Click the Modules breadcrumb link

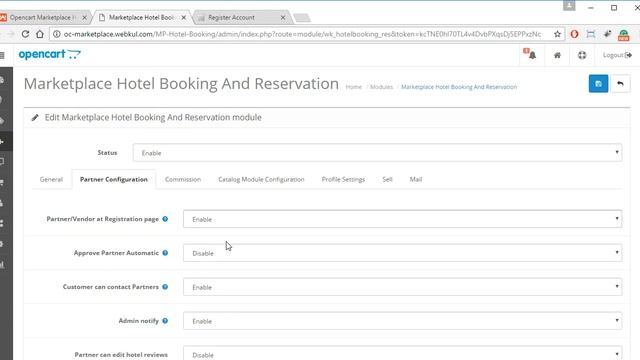click(x=382, y=87)
